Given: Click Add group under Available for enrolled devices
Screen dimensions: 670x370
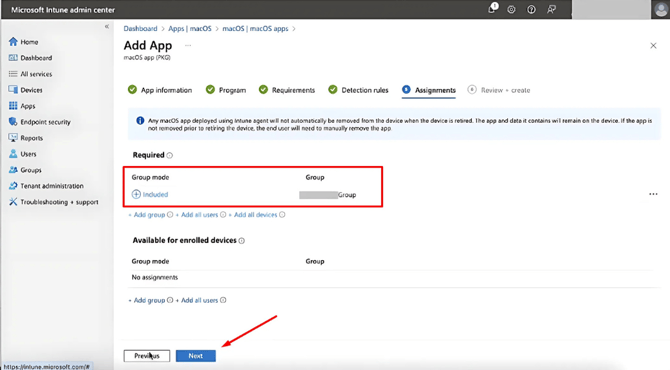Looking at the screenshot, I should tap(147, 300).
